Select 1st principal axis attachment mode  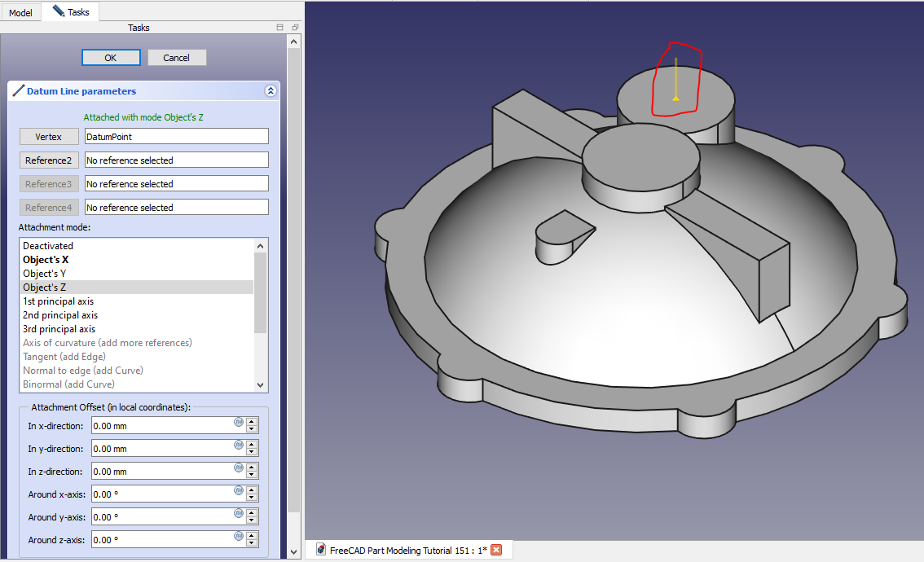59,301
